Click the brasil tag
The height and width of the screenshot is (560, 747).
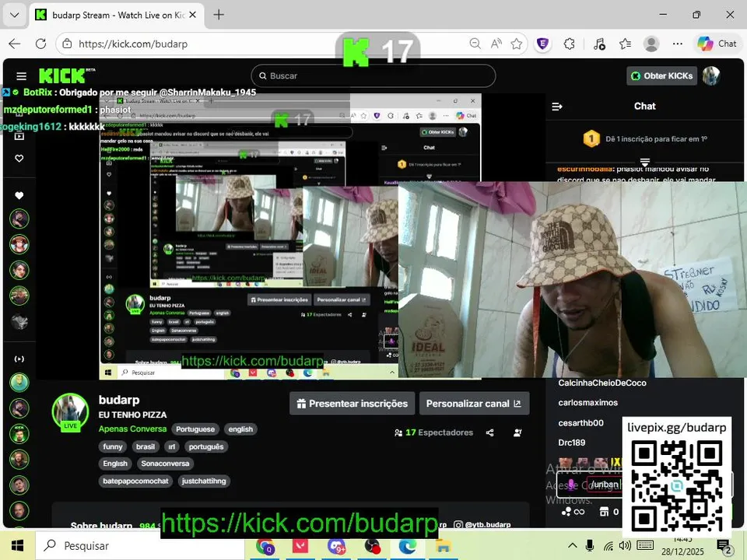point(146,446)
